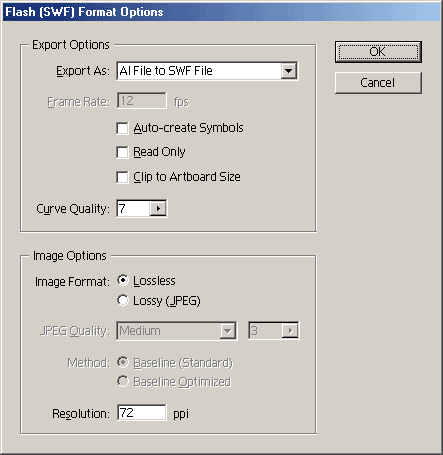Select the AI File to SWF File combo box

207,71
